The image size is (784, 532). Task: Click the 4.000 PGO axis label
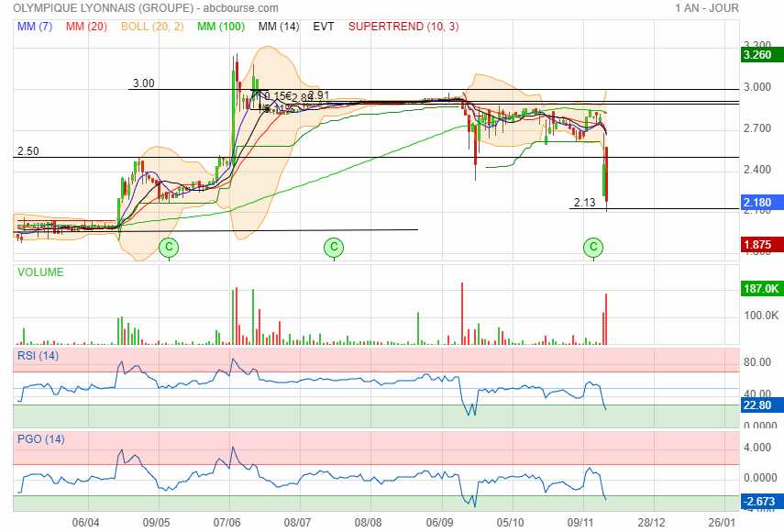(757, 448)
